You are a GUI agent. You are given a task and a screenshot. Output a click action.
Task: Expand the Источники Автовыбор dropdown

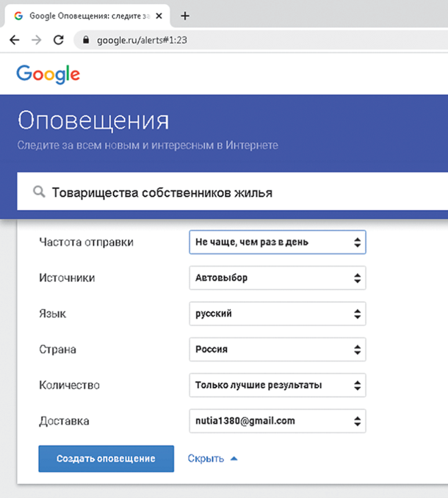pyautogui.click(x=277, y=278)
